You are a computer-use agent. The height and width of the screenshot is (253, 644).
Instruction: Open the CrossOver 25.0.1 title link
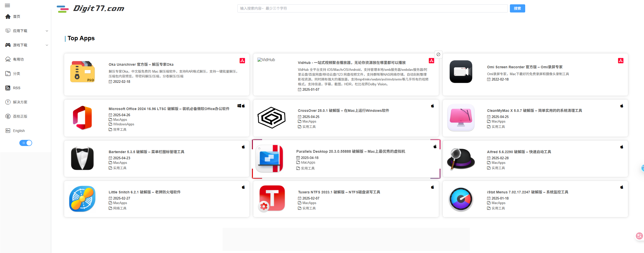(343, 111)
